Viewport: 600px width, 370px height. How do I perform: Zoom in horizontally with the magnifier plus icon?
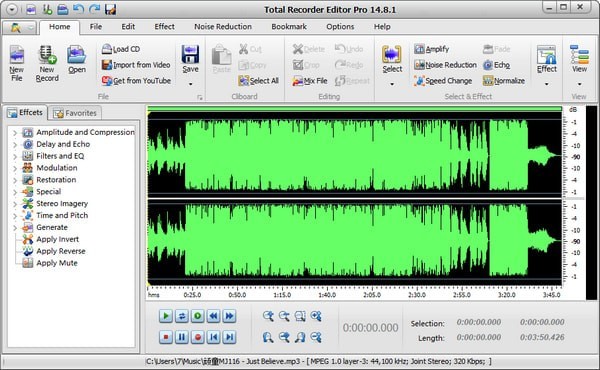point(268,316)
